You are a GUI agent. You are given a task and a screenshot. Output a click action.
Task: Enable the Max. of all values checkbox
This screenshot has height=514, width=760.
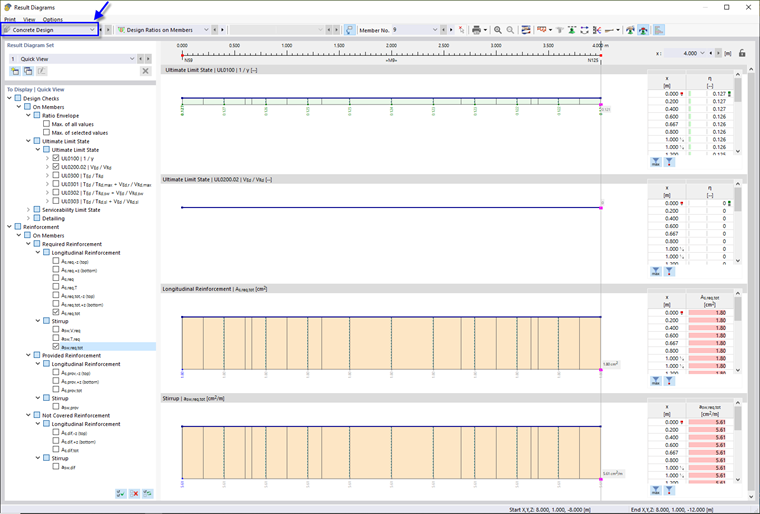[47, 124]
